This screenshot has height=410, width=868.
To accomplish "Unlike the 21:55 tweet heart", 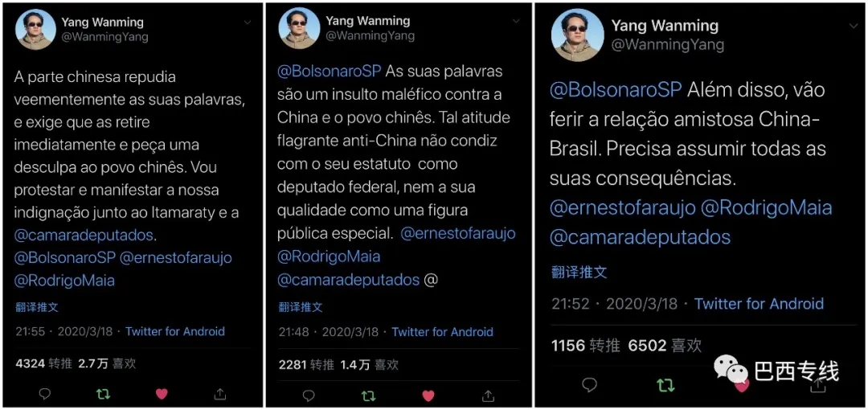I will [162, 394].
